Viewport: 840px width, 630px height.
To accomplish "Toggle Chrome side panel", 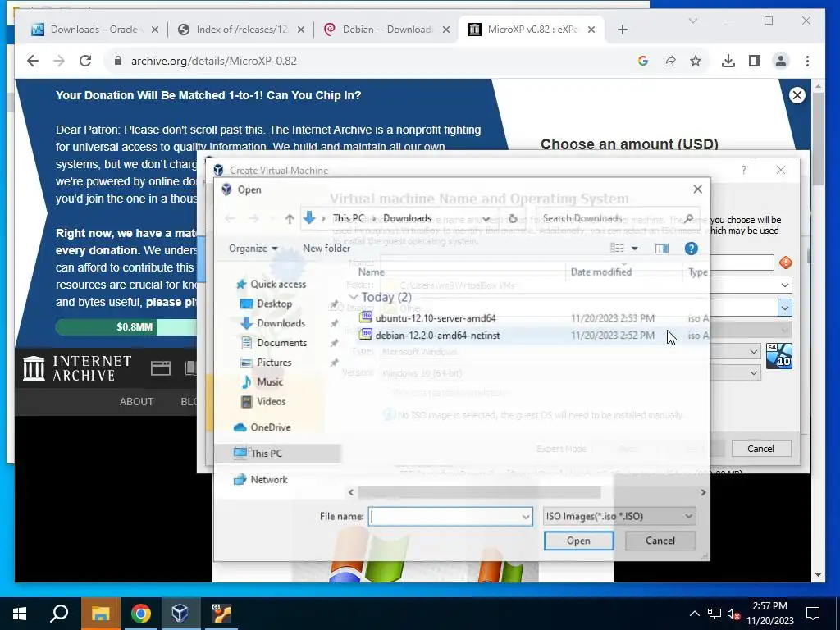I will coord(755,61).
